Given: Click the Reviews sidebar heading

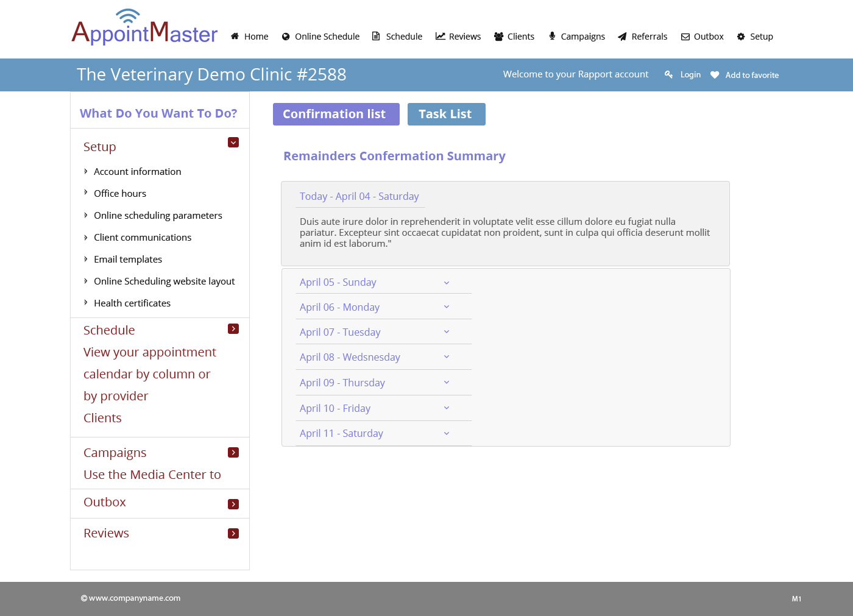Looking at the screenshot, I should click(106, 533).
